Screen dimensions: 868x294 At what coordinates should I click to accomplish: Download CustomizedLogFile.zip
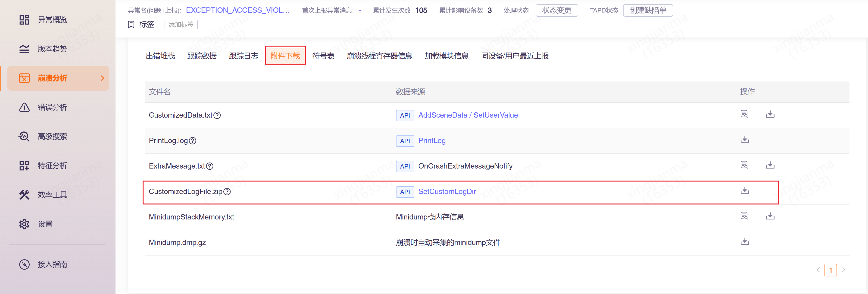pyautogui.click(x=744, y=191)
